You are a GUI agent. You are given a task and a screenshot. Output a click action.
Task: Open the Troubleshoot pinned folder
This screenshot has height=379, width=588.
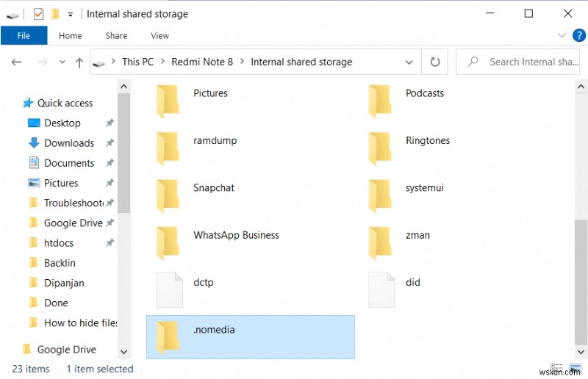tap(73, 203)
